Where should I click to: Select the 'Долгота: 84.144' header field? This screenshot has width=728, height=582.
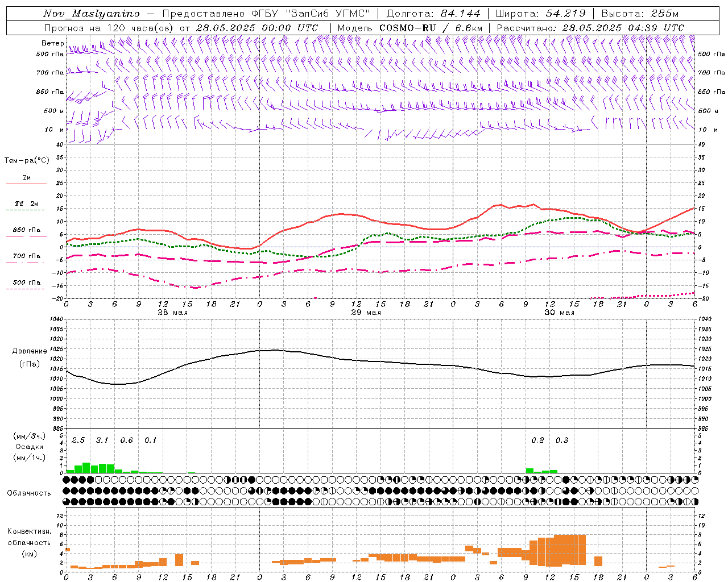pyautogui.click(x=433, y=14)
